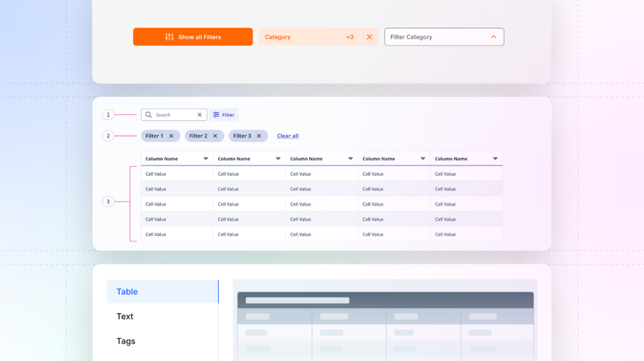The height and width of the screenshot is (361, 644).
Task: Click the sliders icon on Filter button
Action: coord(216,115)
